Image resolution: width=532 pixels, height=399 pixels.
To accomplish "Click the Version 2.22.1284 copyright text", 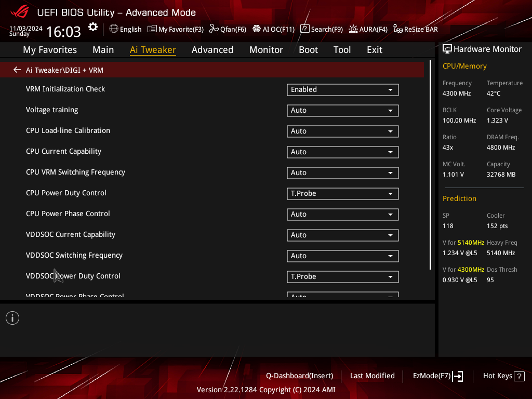I will pos(266,390).
